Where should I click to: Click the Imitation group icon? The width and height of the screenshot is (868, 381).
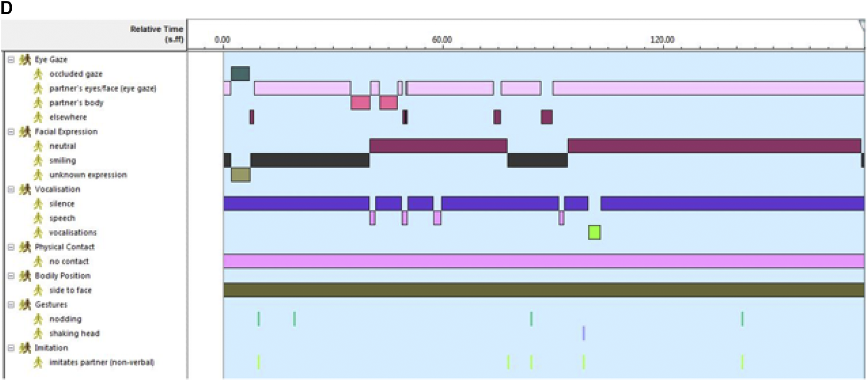pyautogui.click(x=24, y=348)
